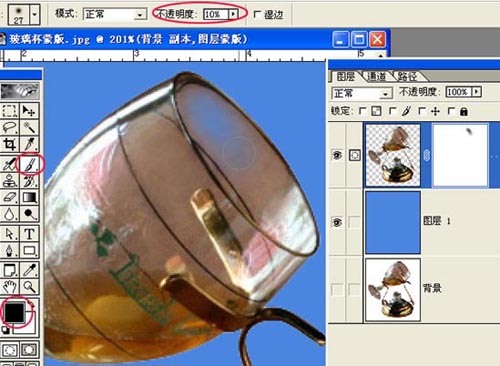Show the 背景 layer visibility box
This screenshot has width=500, height=366.
click(337, 290)
